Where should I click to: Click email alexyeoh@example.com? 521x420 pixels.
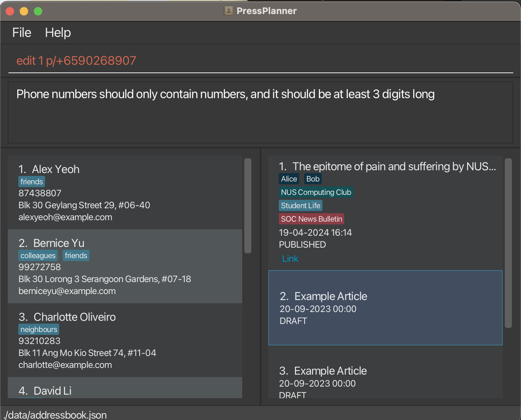pyautogui.click(x=65, y=217)
